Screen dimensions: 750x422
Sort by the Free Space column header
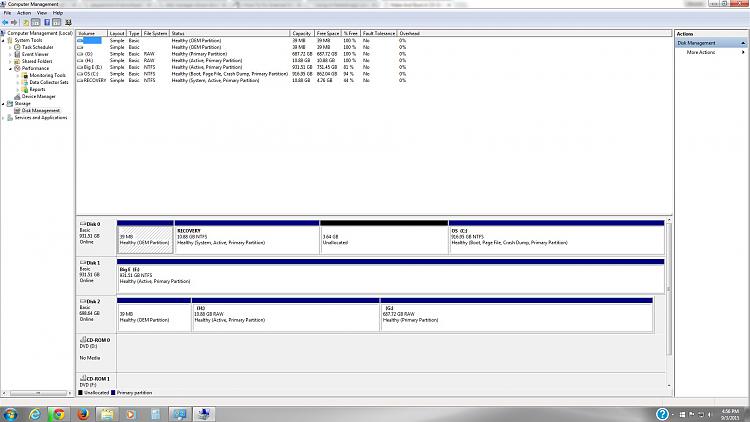click(x=328, y=33)
